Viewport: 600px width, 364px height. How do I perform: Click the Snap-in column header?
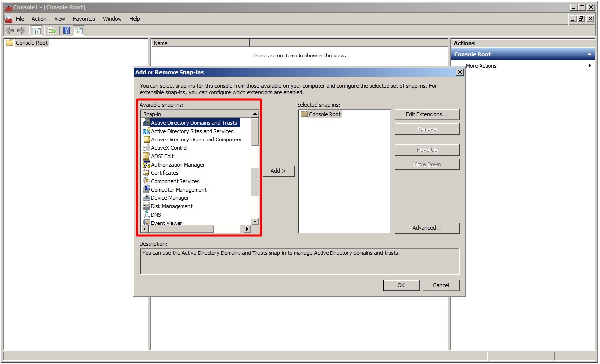point(195,114)
